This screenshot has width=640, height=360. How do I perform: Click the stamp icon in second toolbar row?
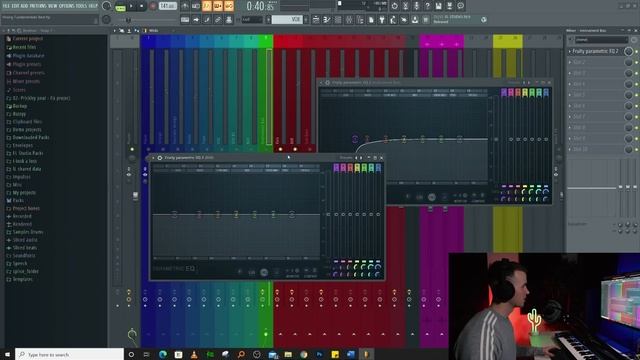229,20
